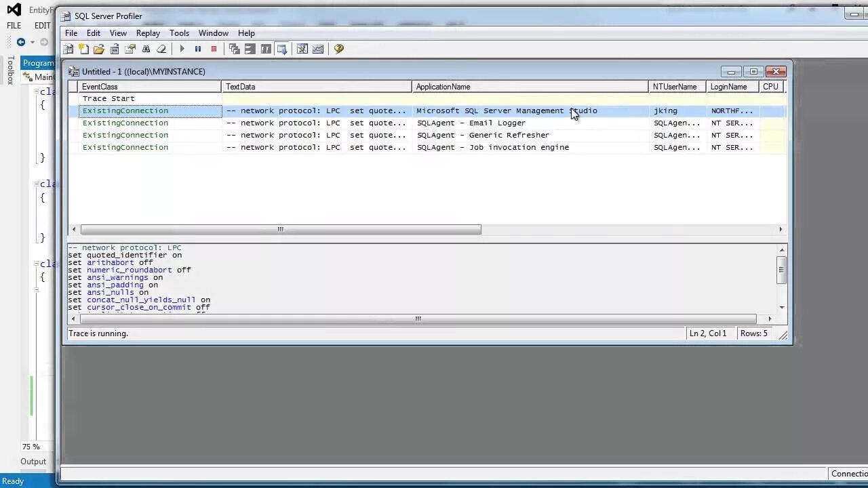
Task: Pause the running trace
Action: point(198,49)
